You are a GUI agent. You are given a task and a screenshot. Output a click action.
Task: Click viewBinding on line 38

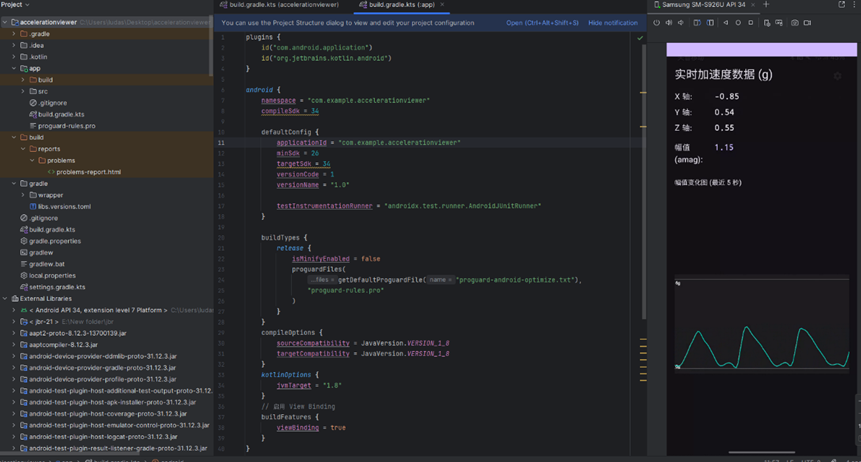pos(298,428)
